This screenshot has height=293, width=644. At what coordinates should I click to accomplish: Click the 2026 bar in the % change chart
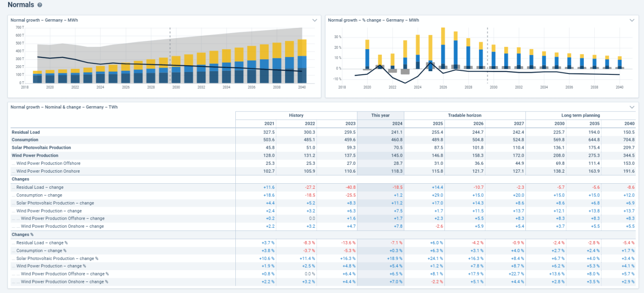click(x=443, y=48)
